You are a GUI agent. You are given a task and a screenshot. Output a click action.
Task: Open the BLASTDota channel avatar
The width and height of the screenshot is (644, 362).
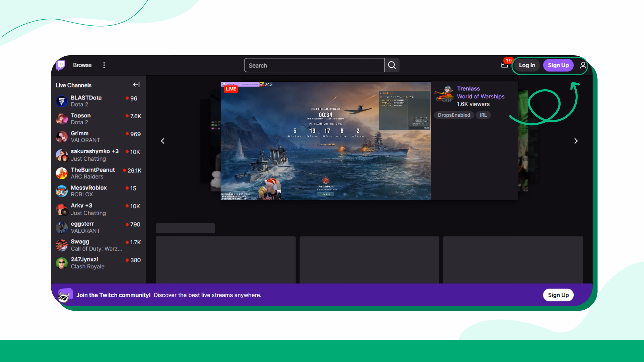tap(62, 101)
